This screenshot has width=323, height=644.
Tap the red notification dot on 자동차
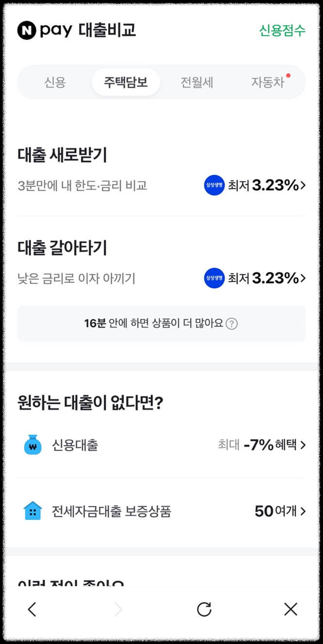tap(288, 74)
